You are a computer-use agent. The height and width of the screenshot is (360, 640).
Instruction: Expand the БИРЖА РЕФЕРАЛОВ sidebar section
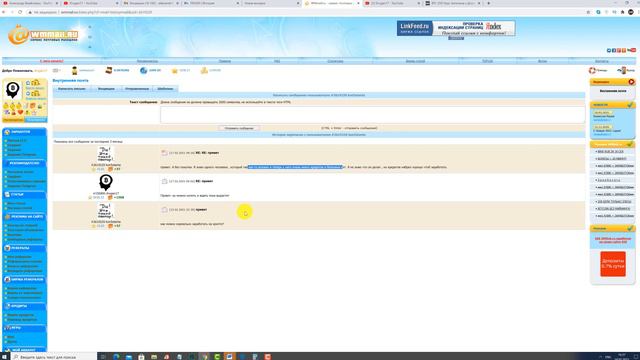pyautogui.click(x=24, y=280)
